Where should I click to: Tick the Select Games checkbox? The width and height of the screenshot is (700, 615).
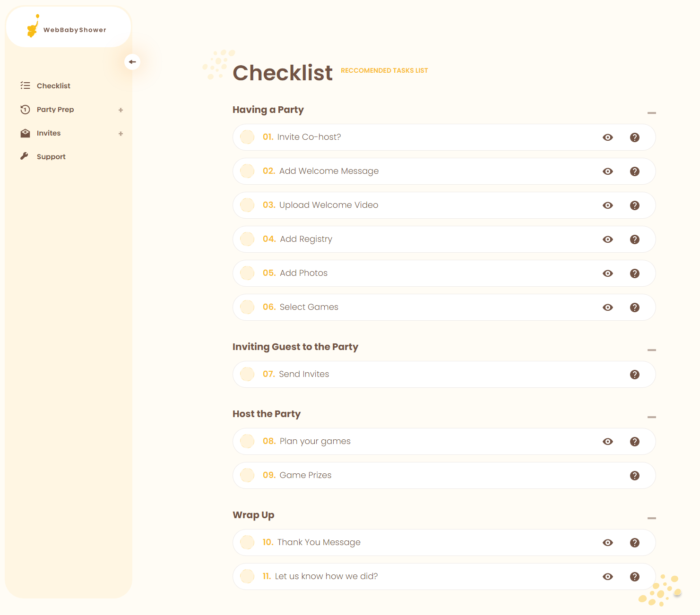[247, 307]
